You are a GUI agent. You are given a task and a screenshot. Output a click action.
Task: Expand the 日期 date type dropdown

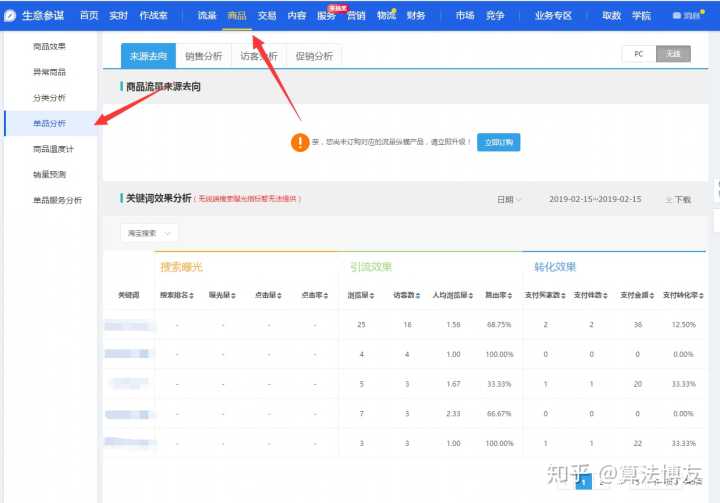point(510,199)
